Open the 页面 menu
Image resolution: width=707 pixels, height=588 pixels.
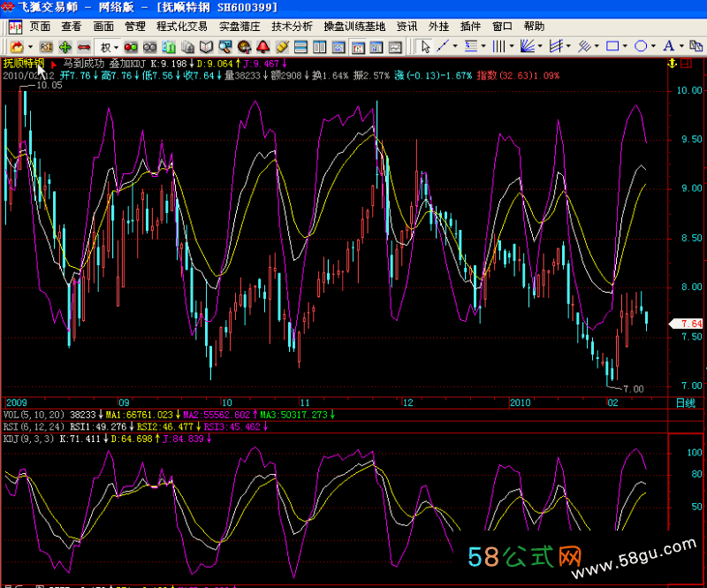(40, 27)
